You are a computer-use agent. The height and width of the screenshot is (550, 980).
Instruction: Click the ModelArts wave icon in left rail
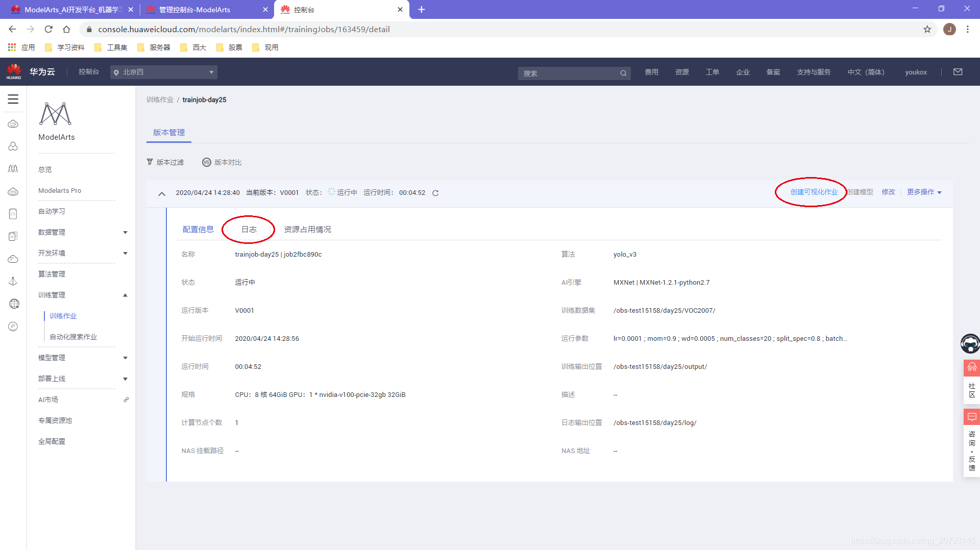[13, 168]
